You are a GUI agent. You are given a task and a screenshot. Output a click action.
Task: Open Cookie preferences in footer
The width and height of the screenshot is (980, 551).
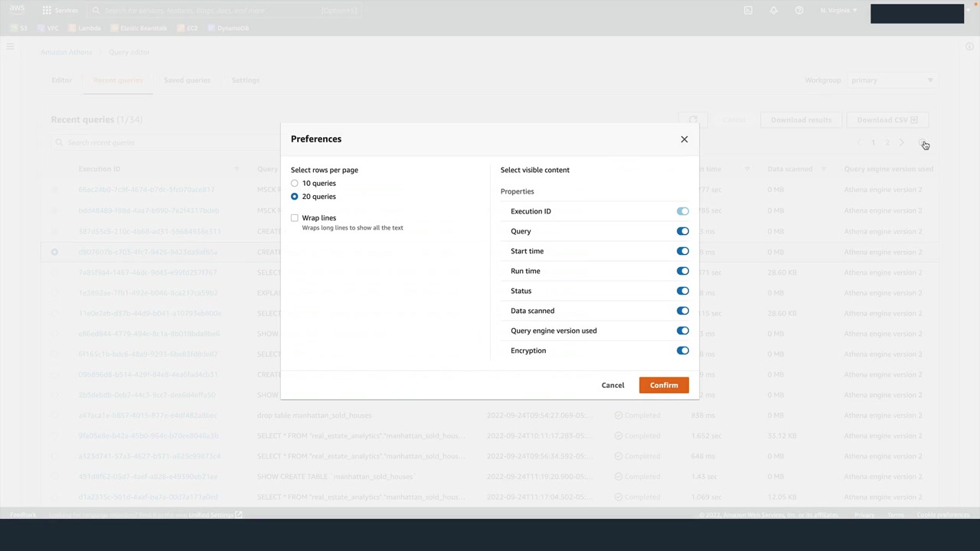[943, 515]
